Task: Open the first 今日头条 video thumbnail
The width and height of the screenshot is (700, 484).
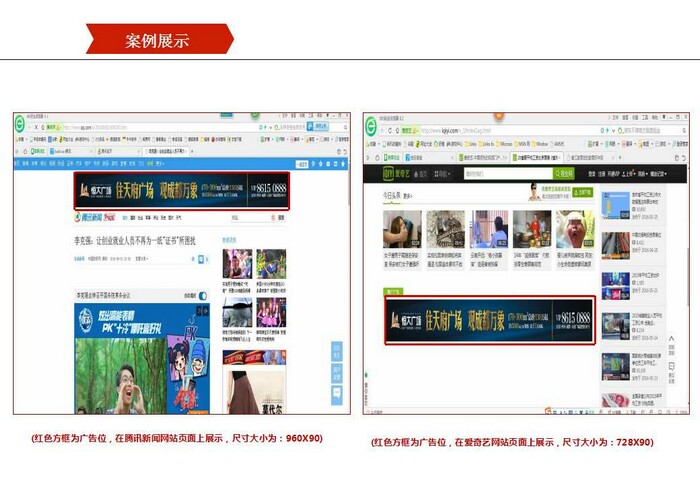Action: pyautogui.click(x=402, y=229)
